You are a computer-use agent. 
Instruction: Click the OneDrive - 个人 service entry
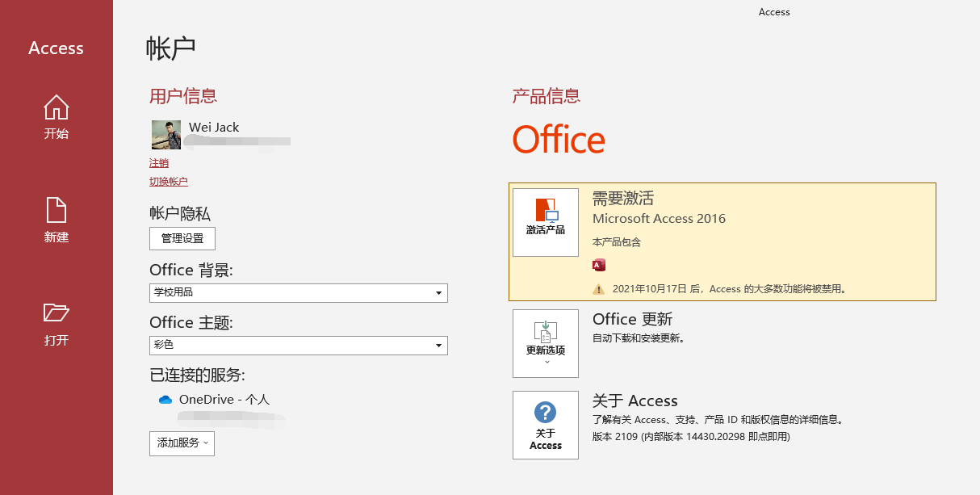[224, 400]
